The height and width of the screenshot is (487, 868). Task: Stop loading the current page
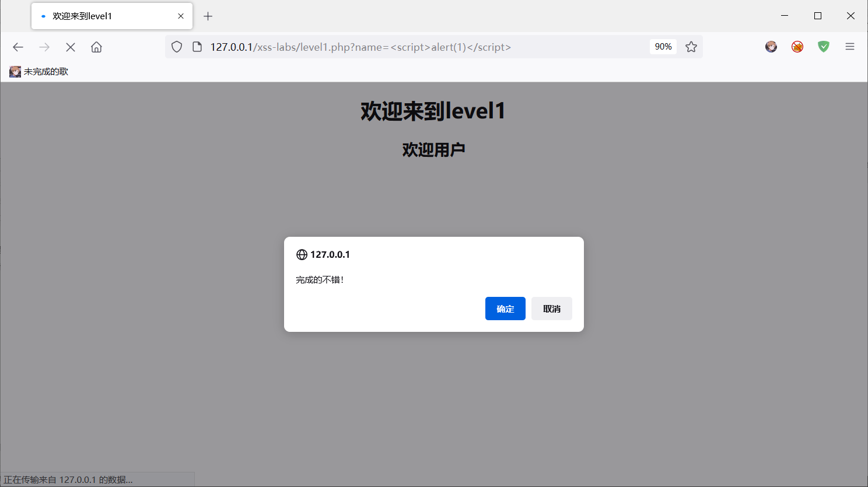[71, 47]
